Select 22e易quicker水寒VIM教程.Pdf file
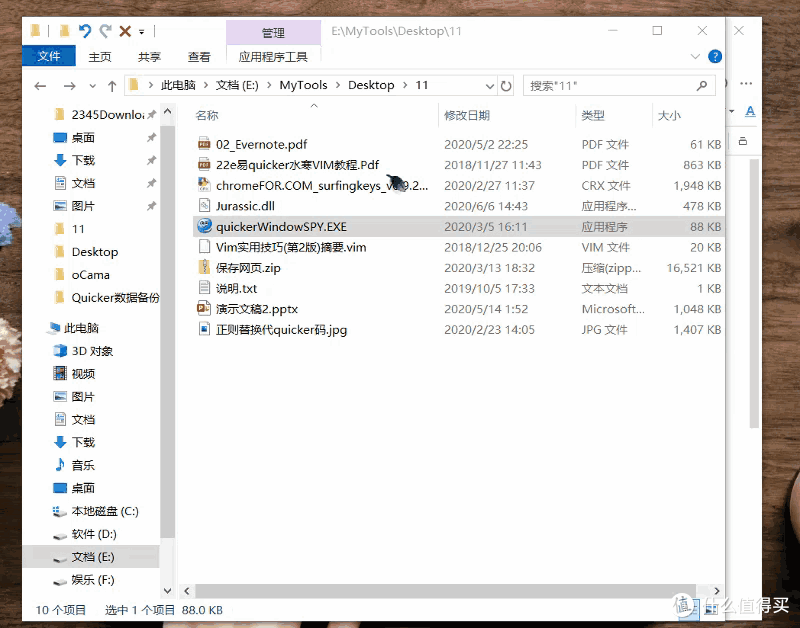Viewport: 800px width, 628px height. [x=297, y=165]
